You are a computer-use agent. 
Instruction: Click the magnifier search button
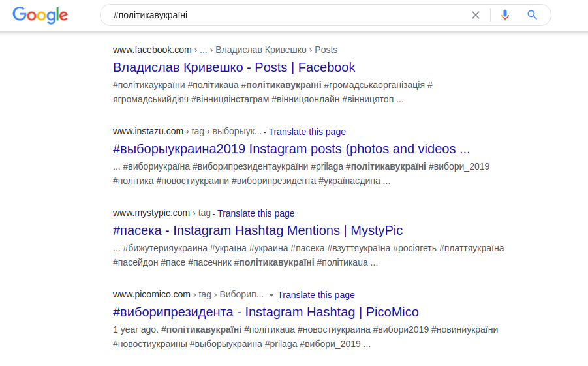coord(533,15)
